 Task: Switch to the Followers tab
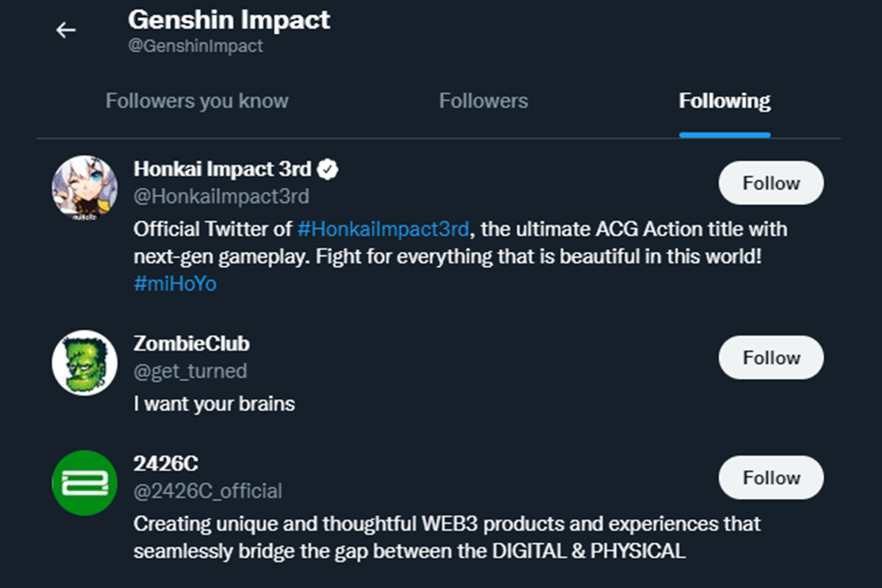click(x=483, y=101)
